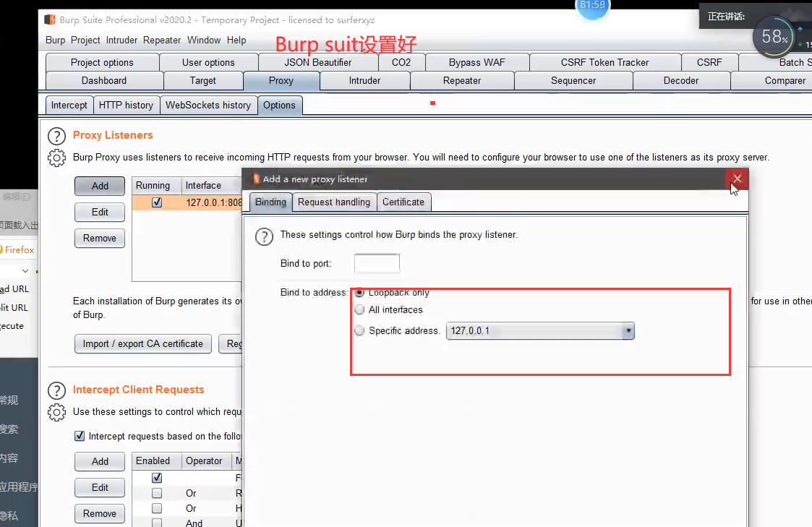Open the Repeater menu in menu bar
Image resolution: width=812 pixels, height=527 pixels.
[x=161, y=40]
